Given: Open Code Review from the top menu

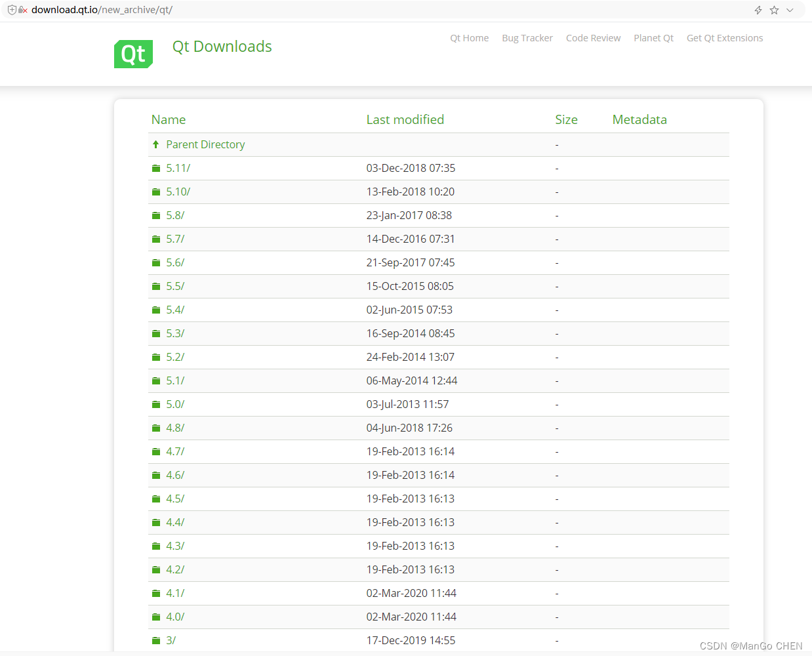Looking at the screenshot, I should click(x=594, y=38).
